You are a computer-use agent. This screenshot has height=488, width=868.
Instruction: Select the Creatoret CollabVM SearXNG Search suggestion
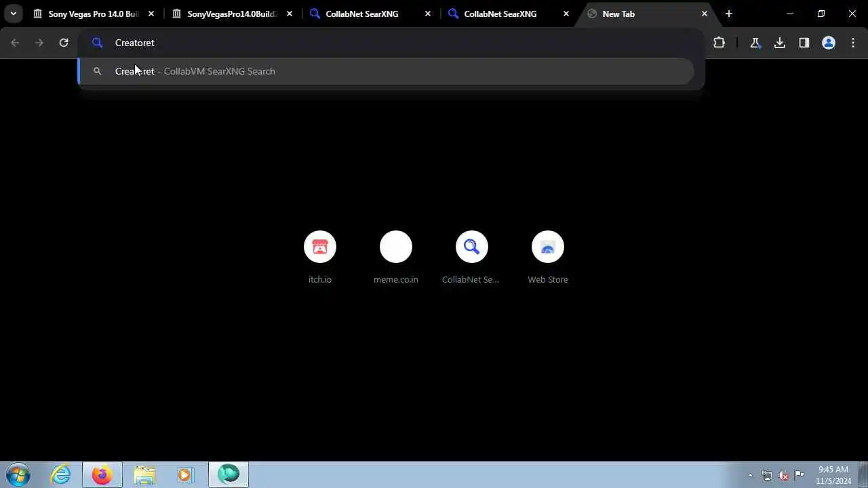click(x=386, y=71)
